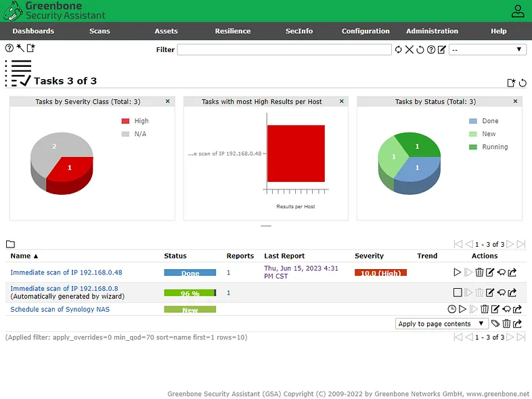Close Tasks with most High Results chart
This screenshot has width=532, height=399.
(x=342, y=101)
